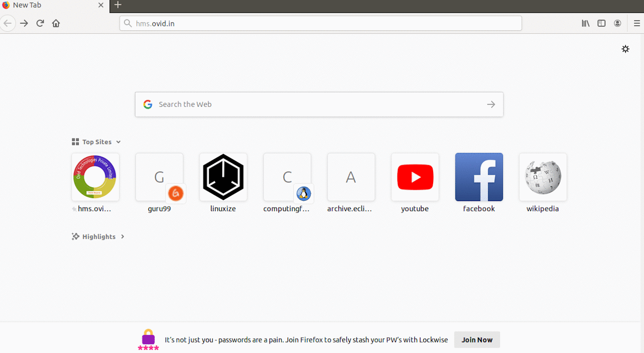Expand the Top Sites section dropdown

pos(118,142)
